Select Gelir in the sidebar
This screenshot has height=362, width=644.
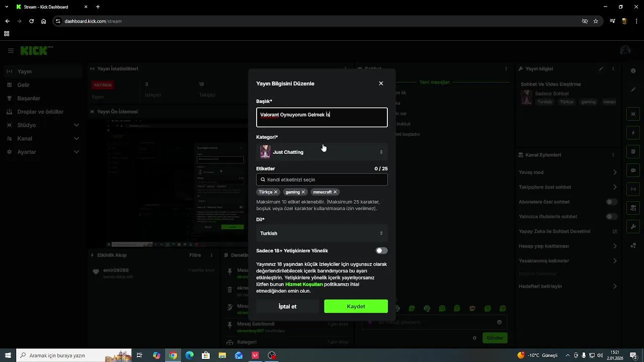point(42,85)
